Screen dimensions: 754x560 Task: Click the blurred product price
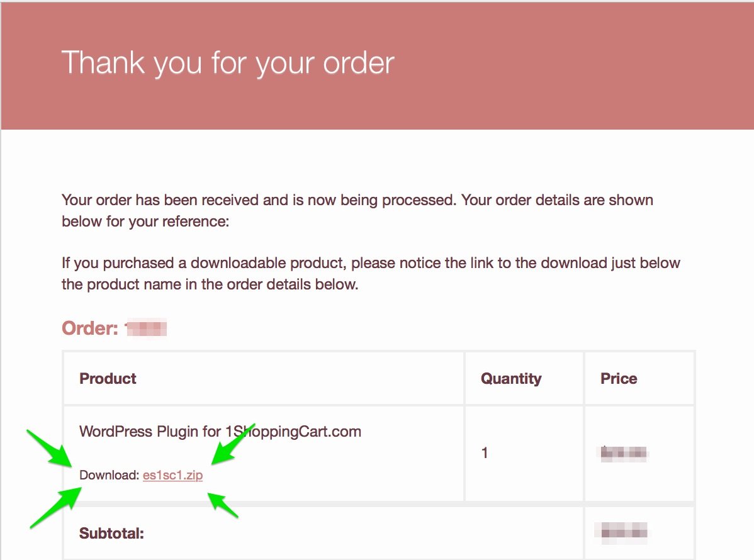(623, 453)
